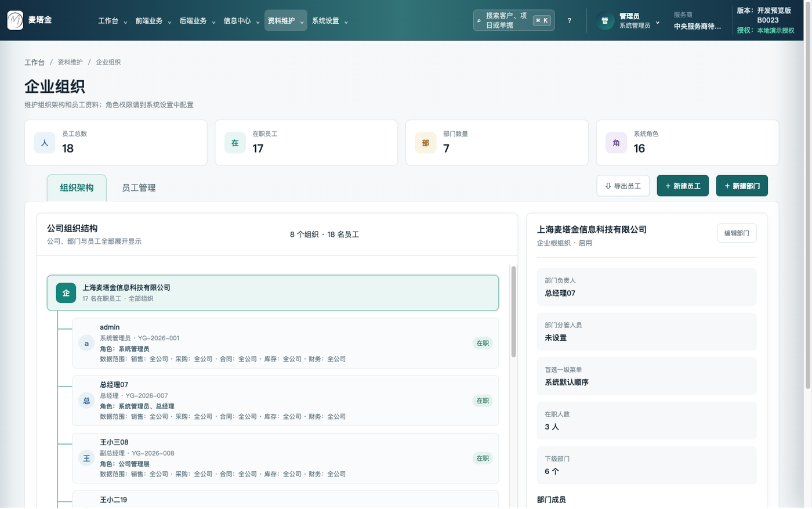Click 下级部门 value 6 个
The image size is (812, 509).
point(552,471)
